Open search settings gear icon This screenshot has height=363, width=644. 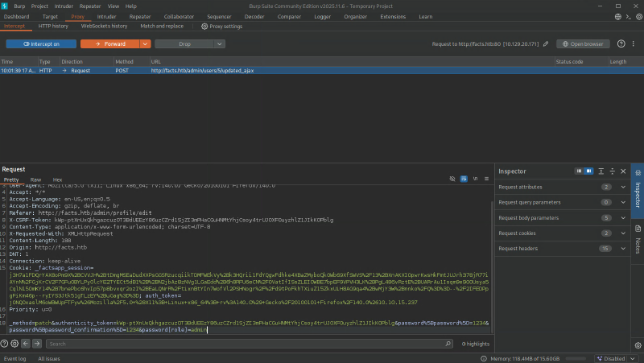tap(14, 344)
